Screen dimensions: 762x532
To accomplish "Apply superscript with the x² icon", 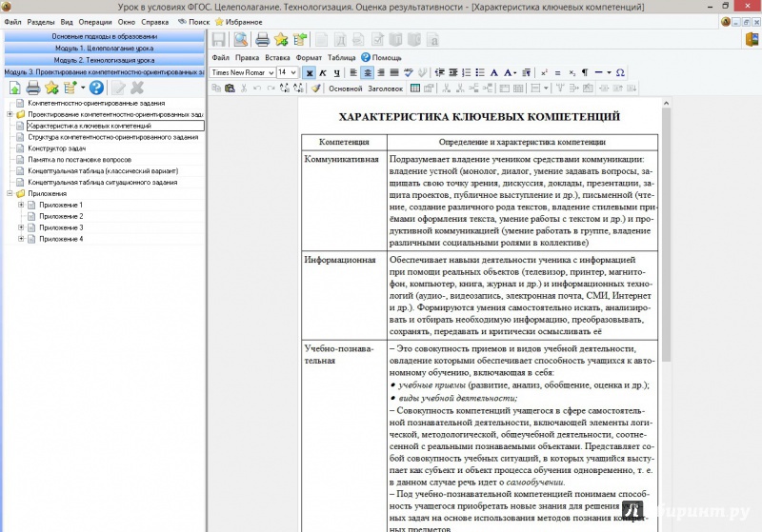I will pyautogui.click(x=544, y=73).
